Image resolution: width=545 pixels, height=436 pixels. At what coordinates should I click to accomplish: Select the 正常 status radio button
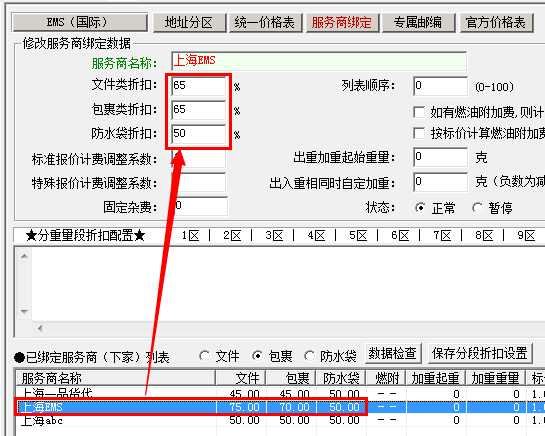point(420,208)
